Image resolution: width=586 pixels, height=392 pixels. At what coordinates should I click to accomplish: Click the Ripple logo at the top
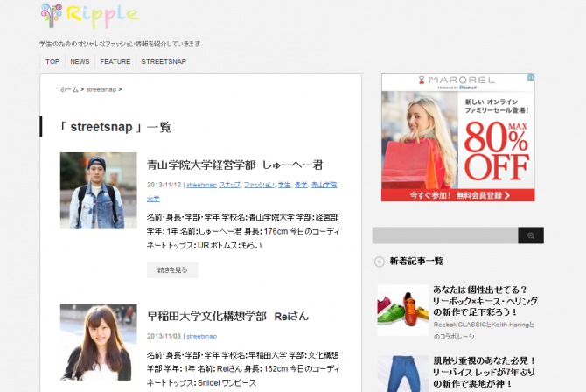click(x=90, y=16)
